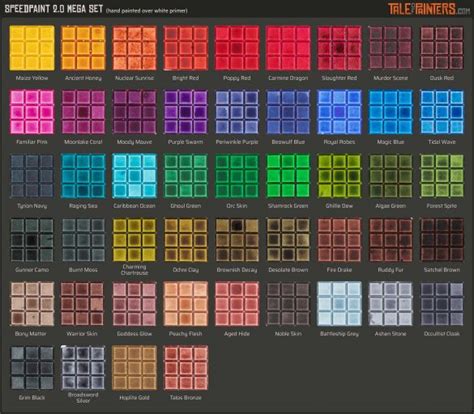Select the Periwinkle Purple swatch
Screen dimensions: 474x414
click(x=237, y=112)
